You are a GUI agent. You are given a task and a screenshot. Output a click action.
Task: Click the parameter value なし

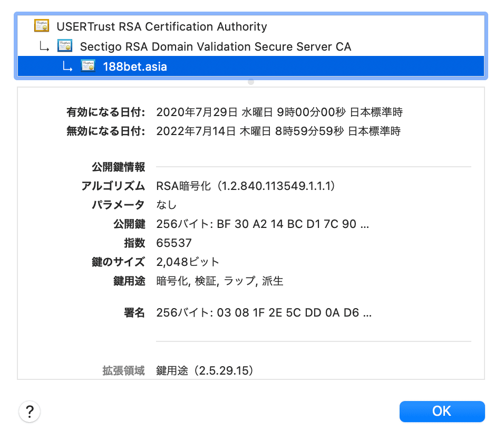pyautogui.click(x=166, y=205)
